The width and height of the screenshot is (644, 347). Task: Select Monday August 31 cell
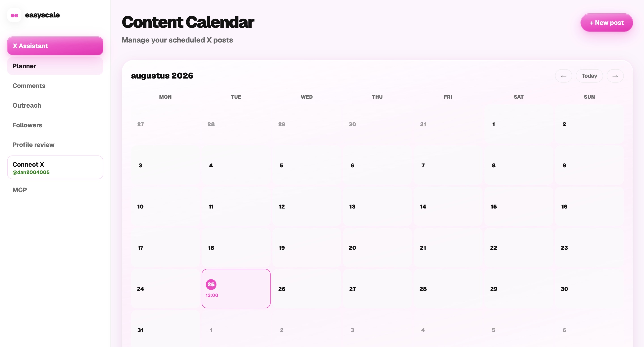pos(165,329)
